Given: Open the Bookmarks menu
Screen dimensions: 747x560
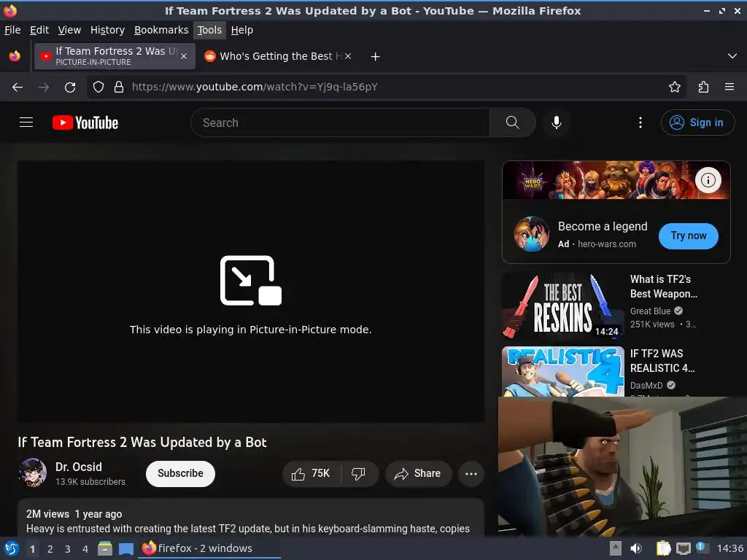Looking at the screenshot, I should (x=161, y=30).
